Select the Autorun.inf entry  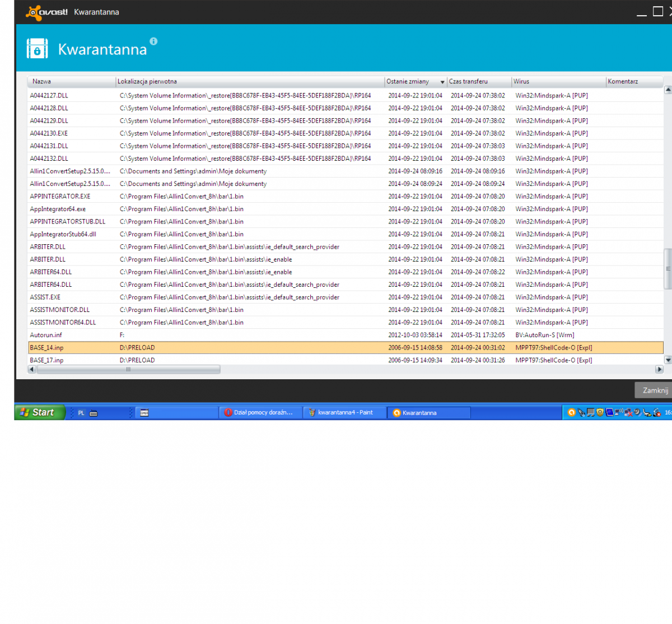click(x=346, y=335)
